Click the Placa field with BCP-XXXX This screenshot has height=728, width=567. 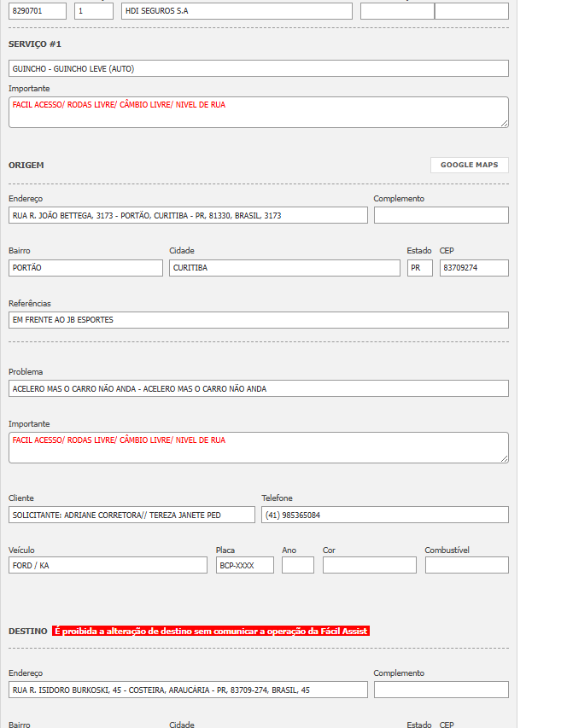(x=244, y=565)
